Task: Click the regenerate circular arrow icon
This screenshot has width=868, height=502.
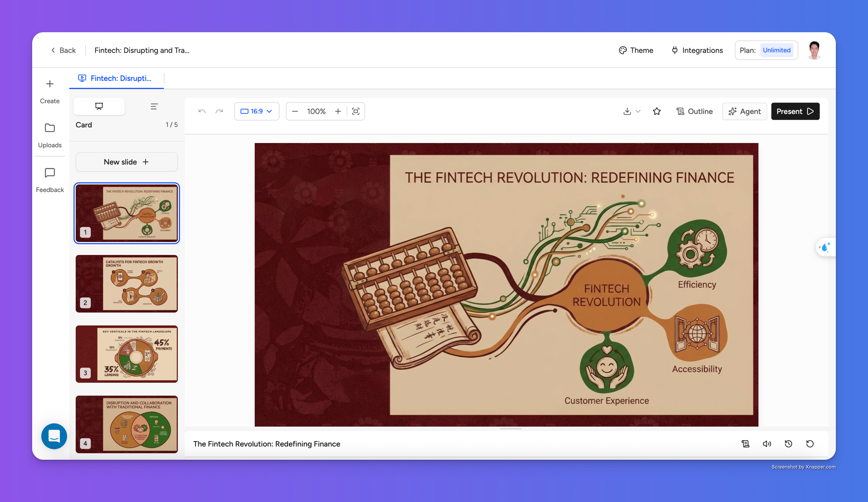Action: 810,444
